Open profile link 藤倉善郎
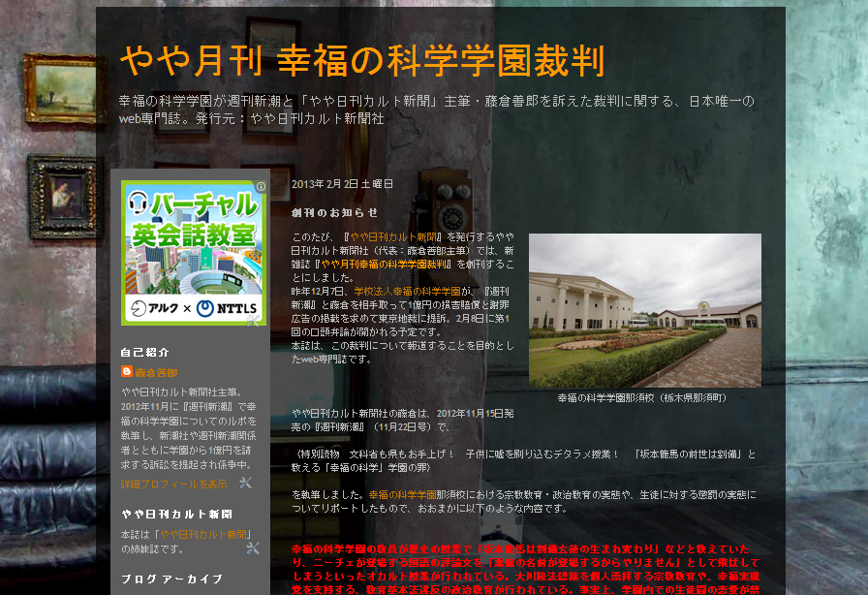 coord(156,373)
